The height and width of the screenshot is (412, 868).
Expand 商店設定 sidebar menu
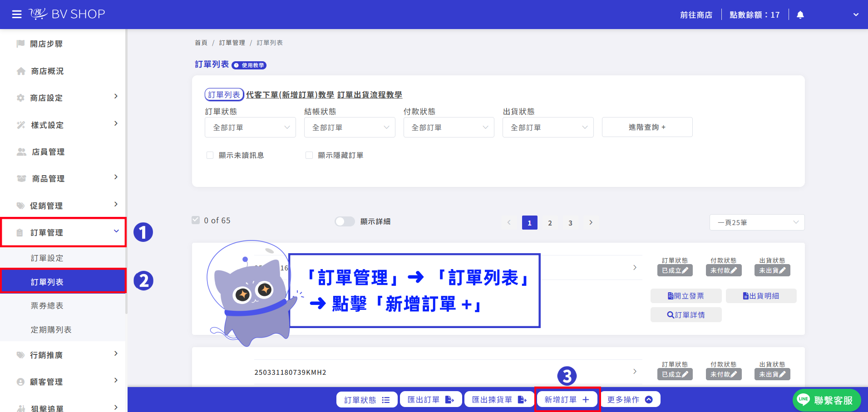coord(63,98)
